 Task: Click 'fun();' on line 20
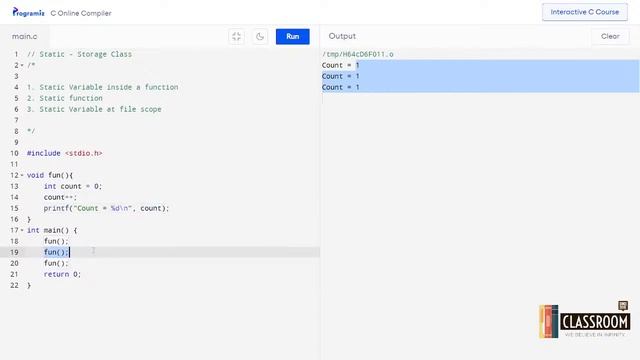56,263
